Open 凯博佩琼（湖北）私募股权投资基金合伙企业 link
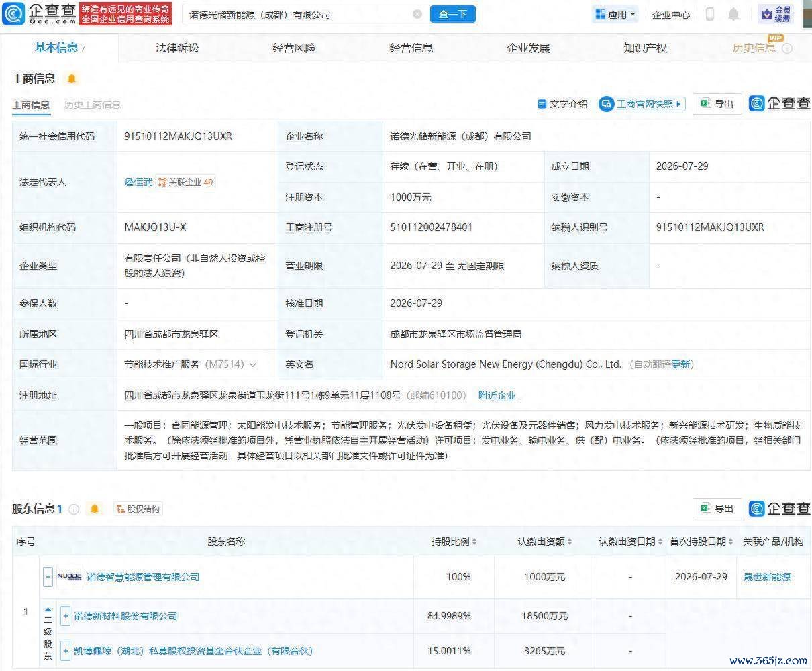The width and height of the screenshot is (812, 671). click(193, 651)
